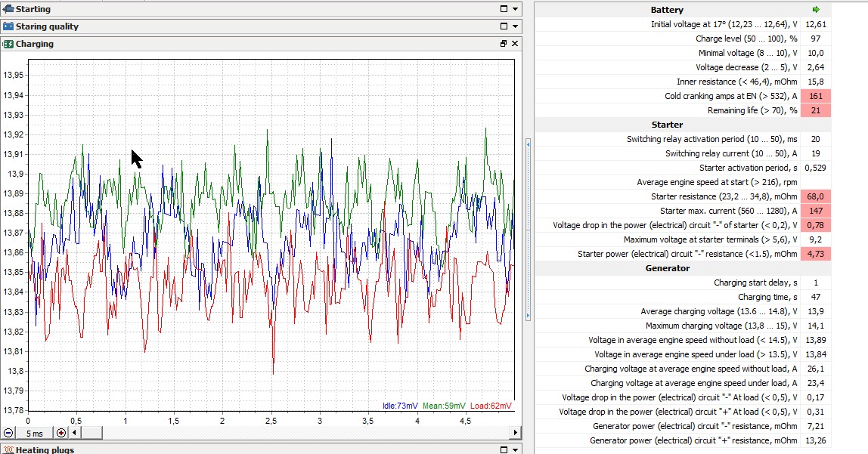Click the red cold cranking amps value 161
Image resolution: width=868 pixels, height=454 pixels.
tap(816, 96)
